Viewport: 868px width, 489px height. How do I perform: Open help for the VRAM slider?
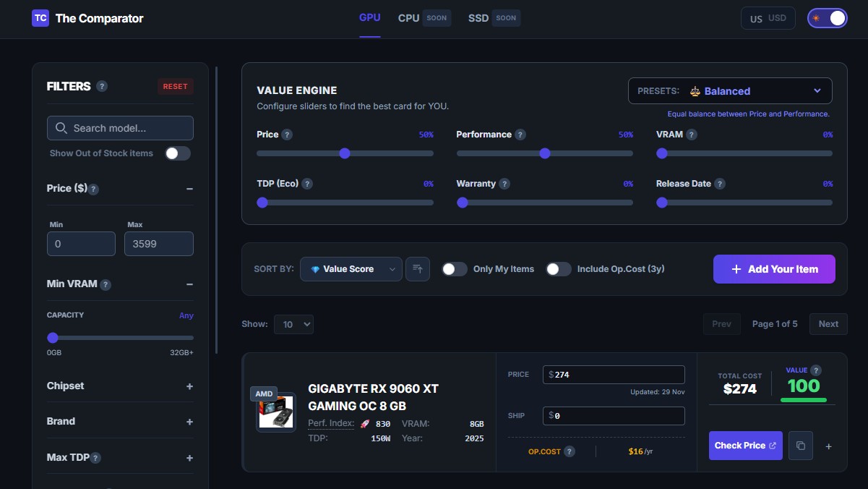click(x=692, y=135)
